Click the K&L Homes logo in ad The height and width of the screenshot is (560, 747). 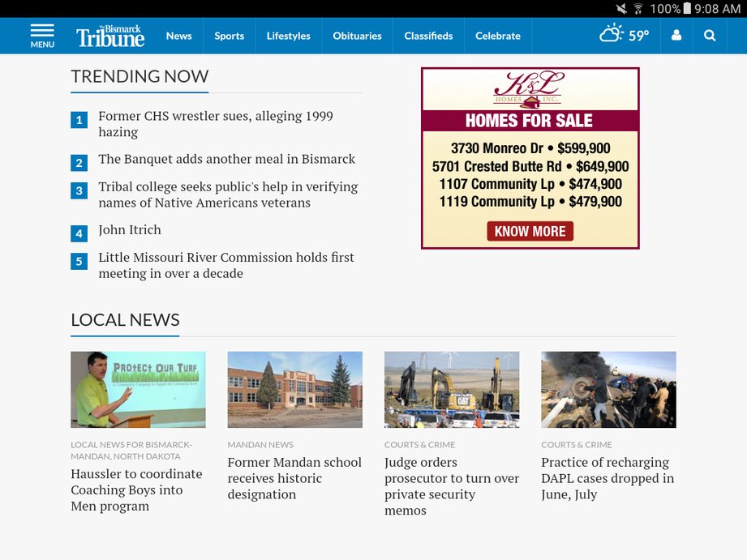tap(529, 89)
